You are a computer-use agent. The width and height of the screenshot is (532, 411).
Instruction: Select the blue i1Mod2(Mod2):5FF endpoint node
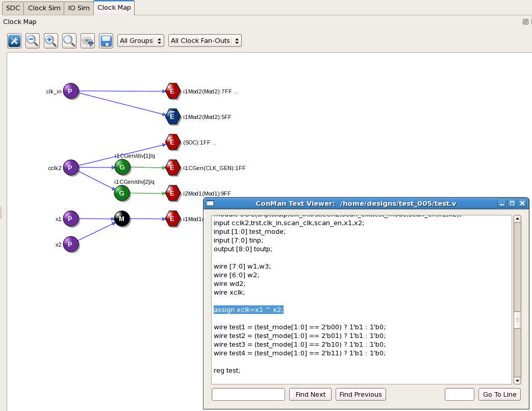coord(172,116)
